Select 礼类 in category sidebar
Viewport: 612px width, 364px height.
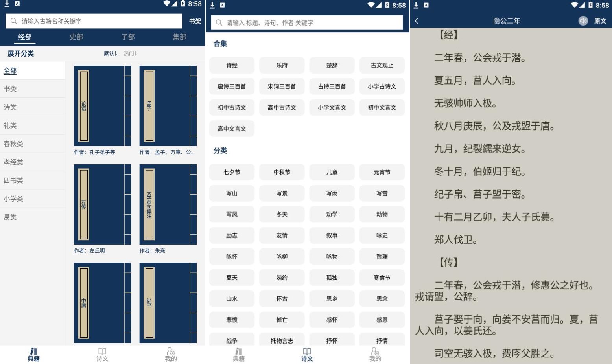(32, 125)
